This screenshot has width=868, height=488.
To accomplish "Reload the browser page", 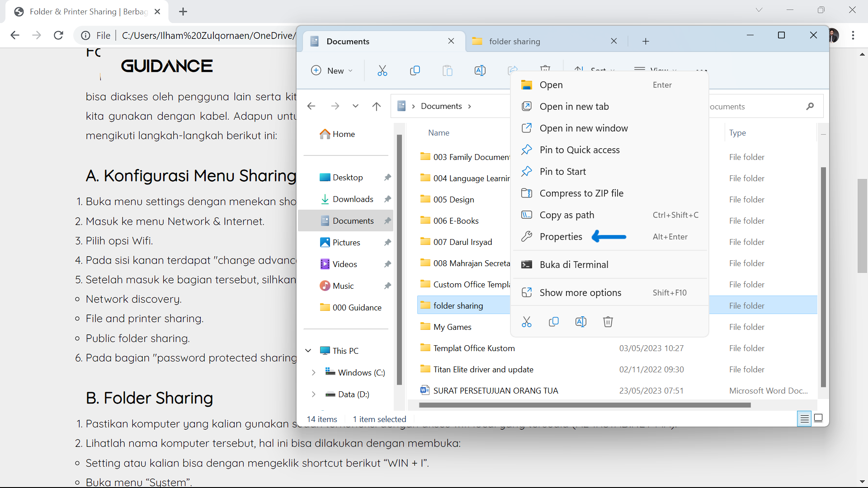I will coord(58,35).
